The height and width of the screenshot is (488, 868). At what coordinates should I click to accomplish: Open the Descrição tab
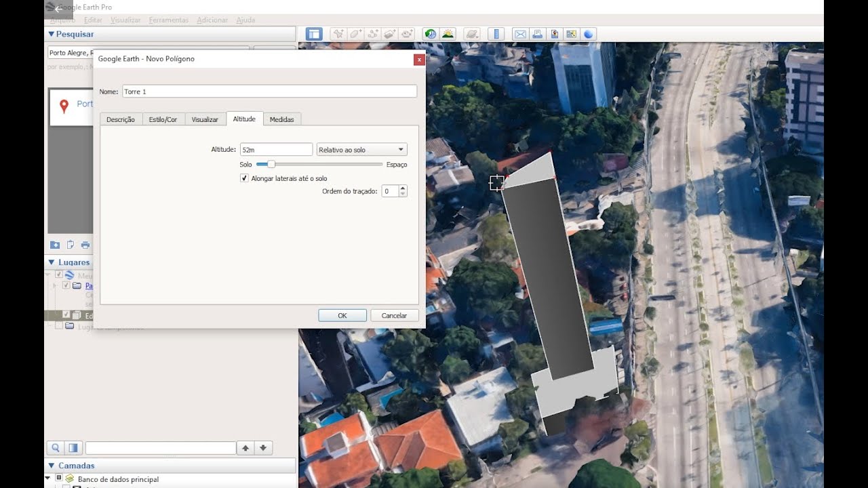121,119
